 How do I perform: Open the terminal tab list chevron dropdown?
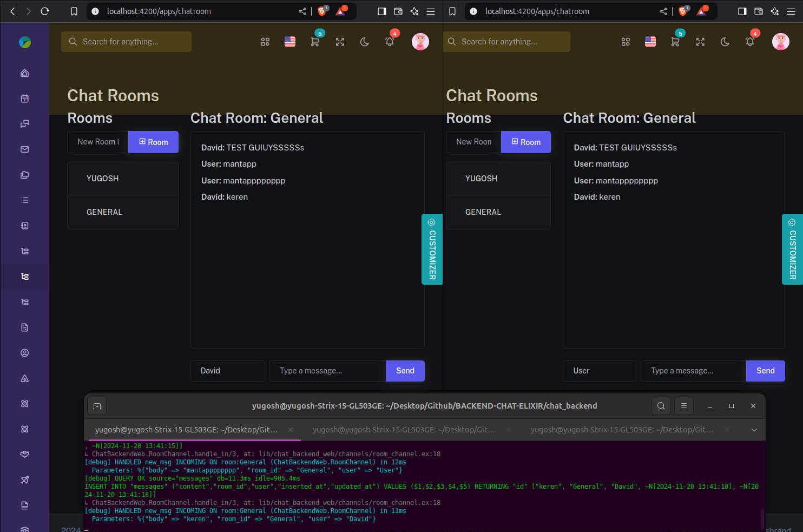click(754, 429)
